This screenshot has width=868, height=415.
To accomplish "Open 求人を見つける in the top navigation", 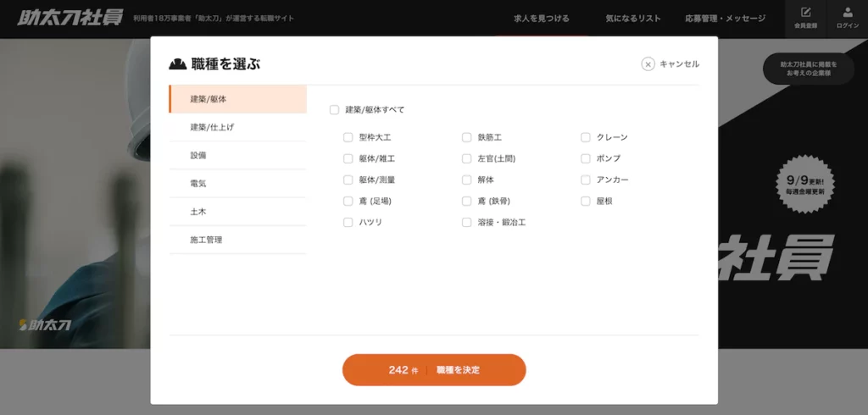I will (x=542, y=19).
